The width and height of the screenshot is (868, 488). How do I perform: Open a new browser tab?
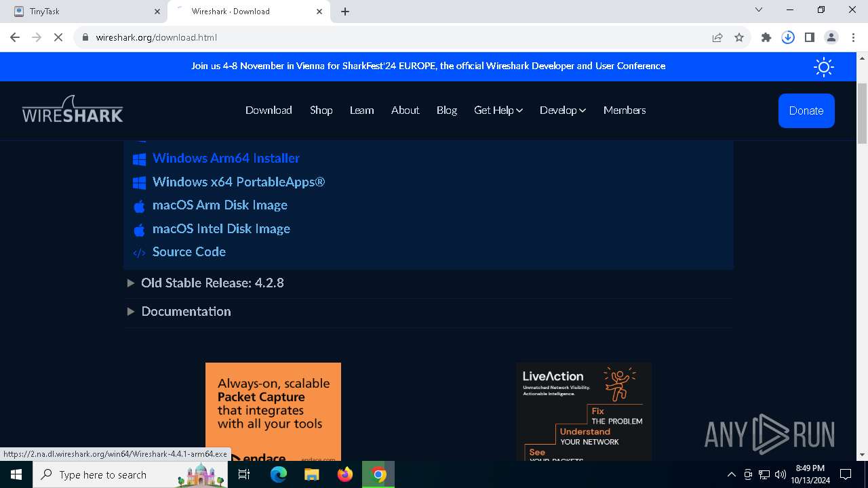point(345,12)
